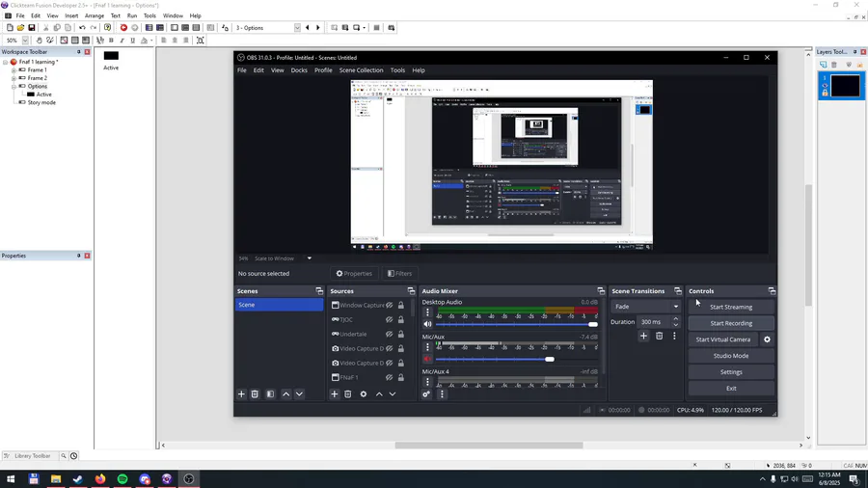868x488 pixels.
Task: Toggle visibility of FNaF 1 source
Action: (x=390, y=377)
